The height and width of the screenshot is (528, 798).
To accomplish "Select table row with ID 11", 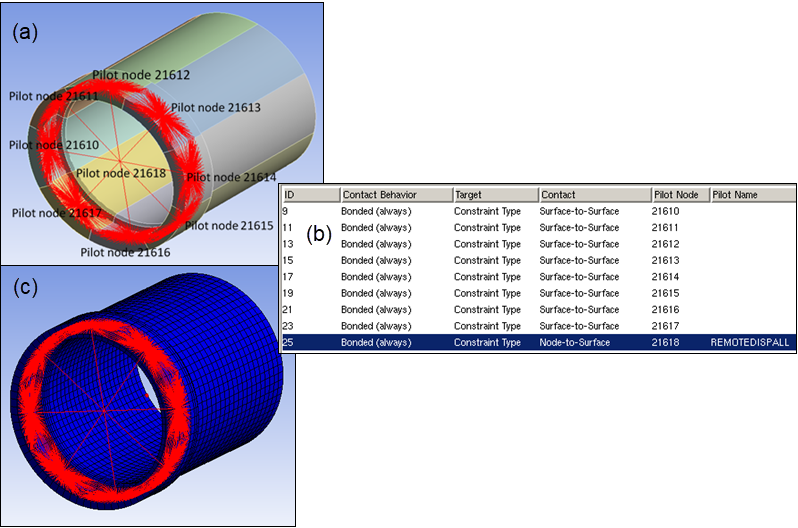I will pyautogui.click(x=538, y=228).
